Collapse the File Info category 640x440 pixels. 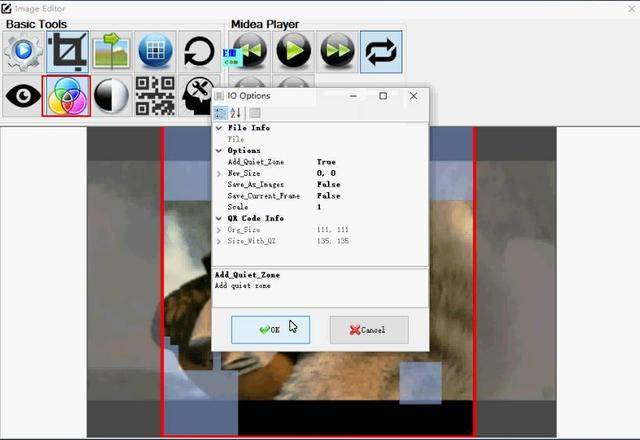click(219, 128)
